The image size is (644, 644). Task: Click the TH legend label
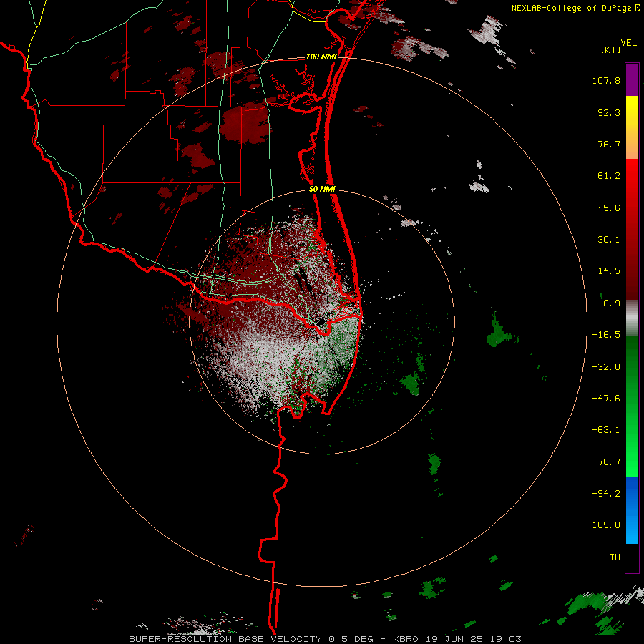point(615,557)
